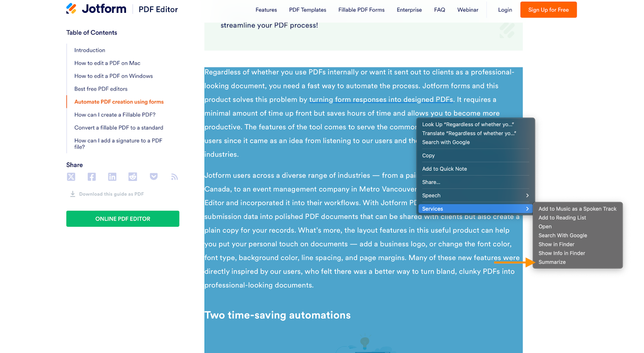Choose Show Info in Finder
This screenshot has width=644, height=353.
click(x=562, y=253)
